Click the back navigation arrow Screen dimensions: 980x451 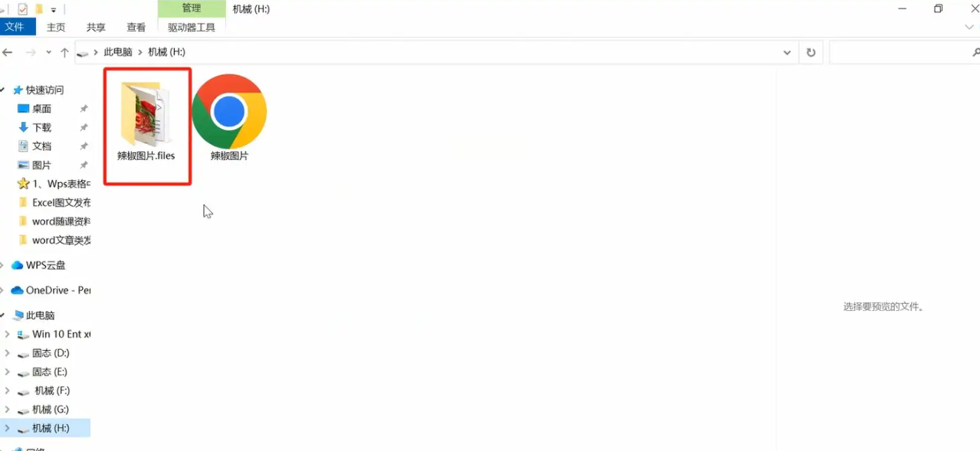tap(8, 52)
